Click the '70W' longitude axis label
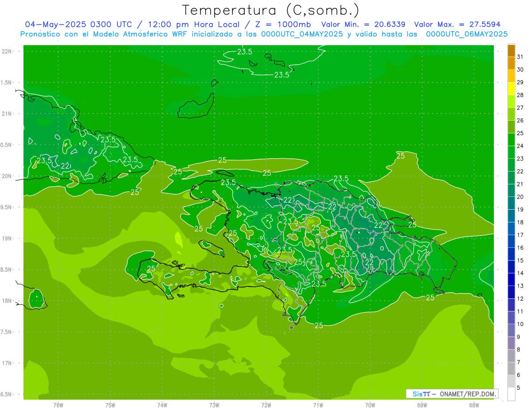Image resolution: width=532 pixels, height=411 pixels. click(x=370, y=405)
